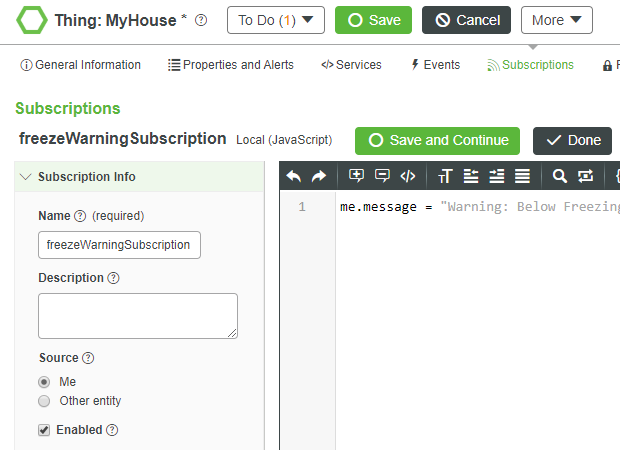Switch to the Services tab
The image size is (620, 450).
(x=351, y=65)
